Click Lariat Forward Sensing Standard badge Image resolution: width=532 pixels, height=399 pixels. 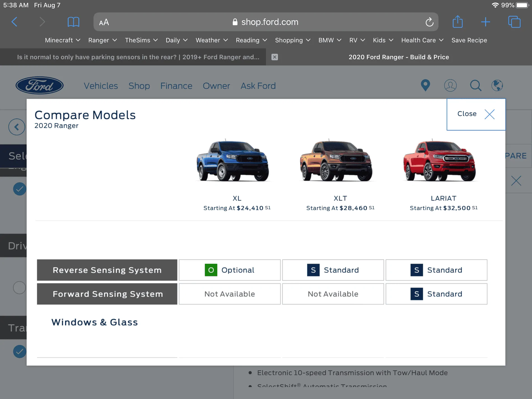pos(417,294)
